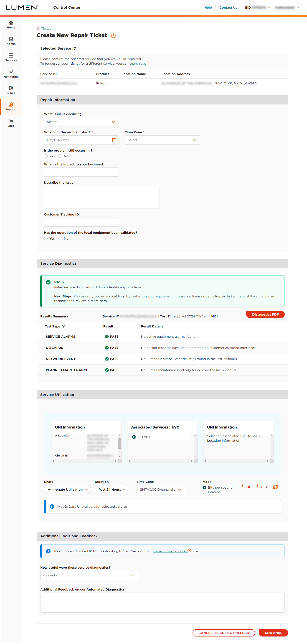This screenshot has width=307, height=644.
Task: Click the Customer Tracking ID field
Action: 81,222
